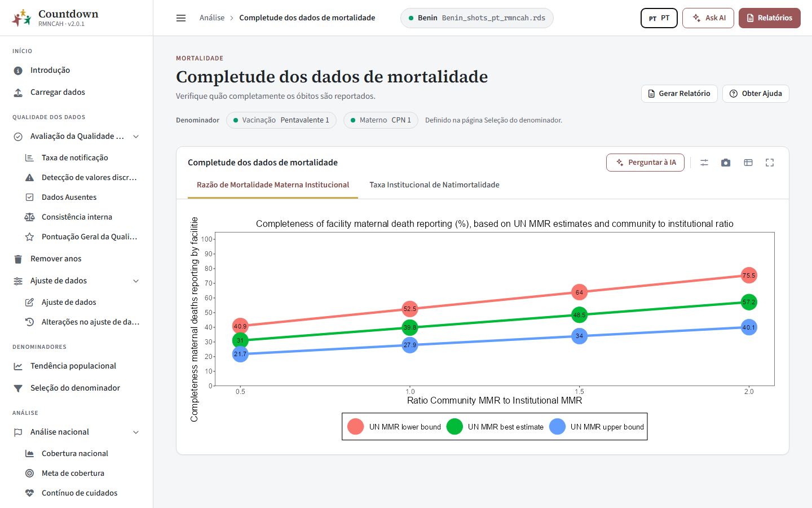
Task: Click the Taxa de notificação chart icon
Action: tap(29, 158)
